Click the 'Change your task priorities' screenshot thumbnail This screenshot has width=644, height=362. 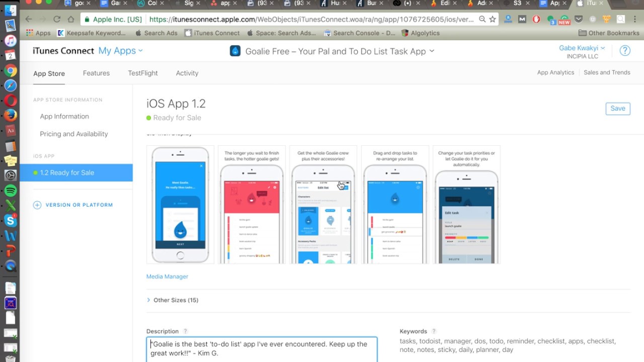point(466,205)
